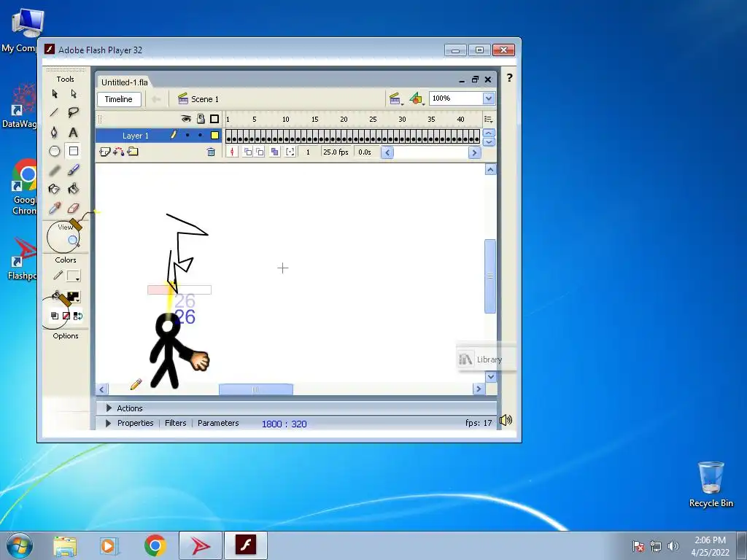The width and height of the screenshot is (747, 560).
Task: Select the Paint Bucket tool
Action: [74, 189]
